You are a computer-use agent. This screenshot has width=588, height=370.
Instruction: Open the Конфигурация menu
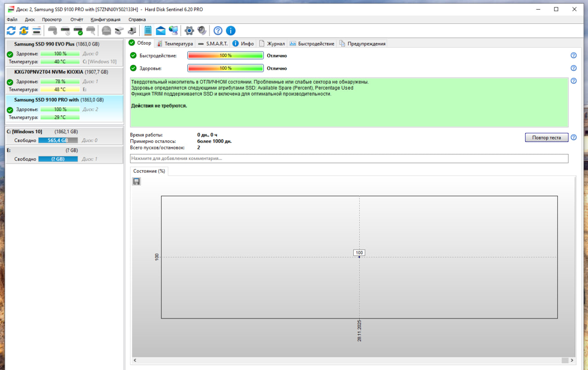106,20
